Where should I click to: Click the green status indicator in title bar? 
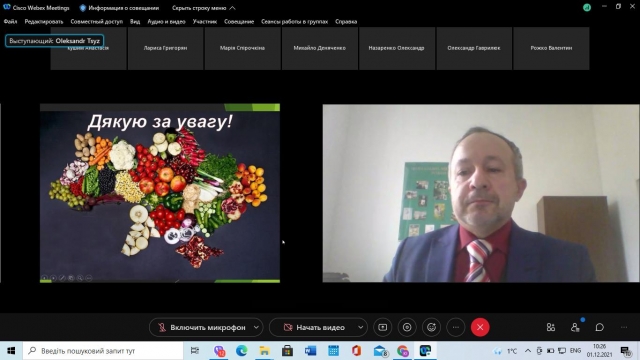tap(587, 7)
